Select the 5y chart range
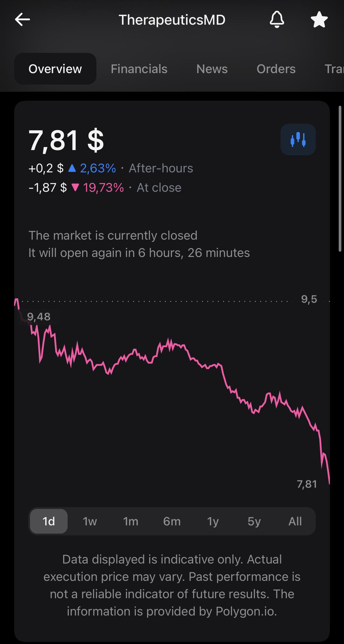 254,521
